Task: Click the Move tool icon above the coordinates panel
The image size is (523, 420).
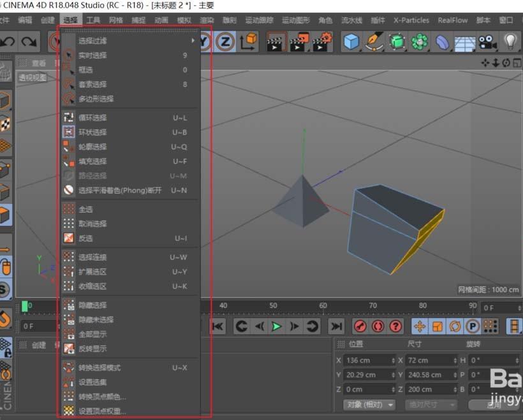Action: click(x=420, y=326)
